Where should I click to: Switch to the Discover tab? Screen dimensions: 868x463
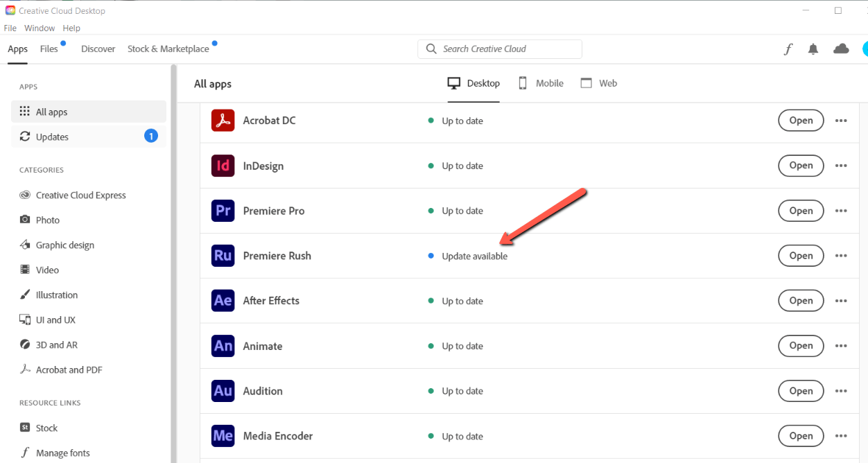[x=98, y=49]
